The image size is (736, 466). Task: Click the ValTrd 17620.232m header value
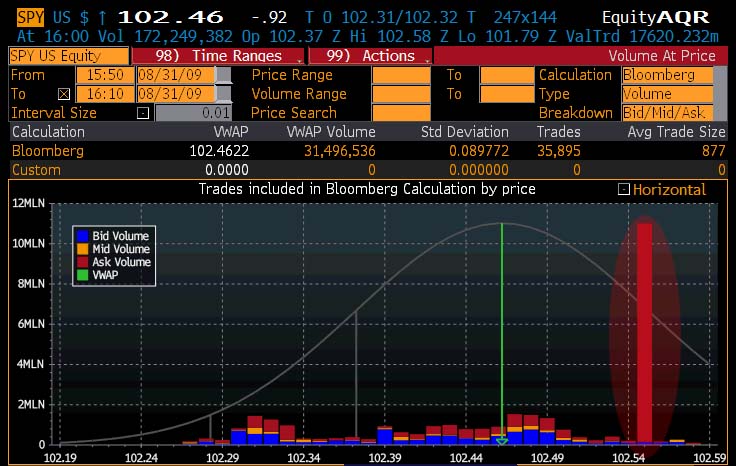pyautogui.click(x=642, y=37)
